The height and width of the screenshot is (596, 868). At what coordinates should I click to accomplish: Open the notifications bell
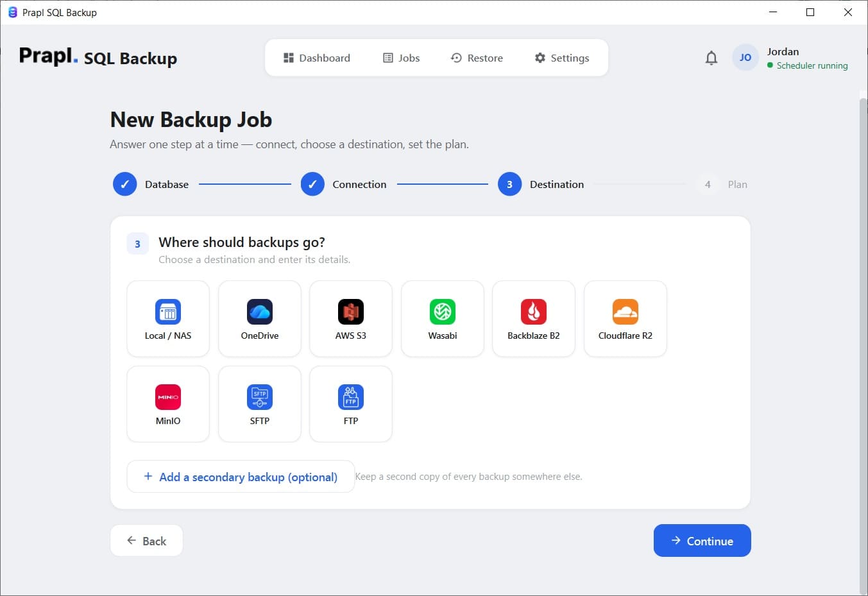pyautogui.click(x=711, y=58)
